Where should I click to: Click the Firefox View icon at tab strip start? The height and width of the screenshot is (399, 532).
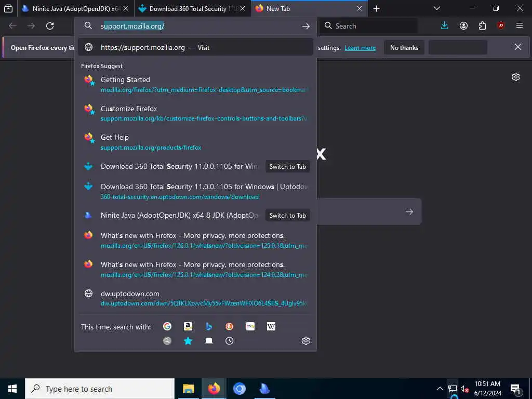coord(8,8)
